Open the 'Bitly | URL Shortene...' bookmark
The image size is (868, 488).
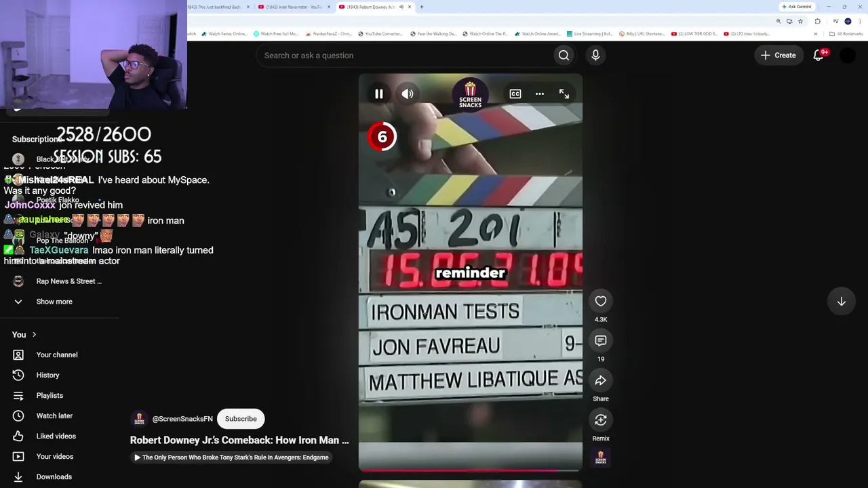(642, 34)
